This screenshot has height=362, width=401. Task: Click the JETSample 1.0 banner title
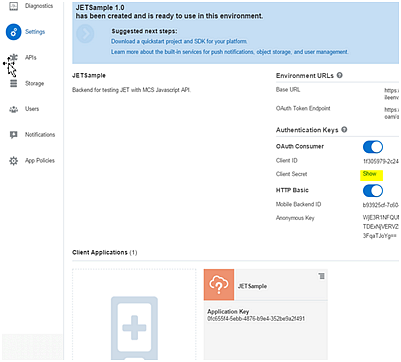100,7
